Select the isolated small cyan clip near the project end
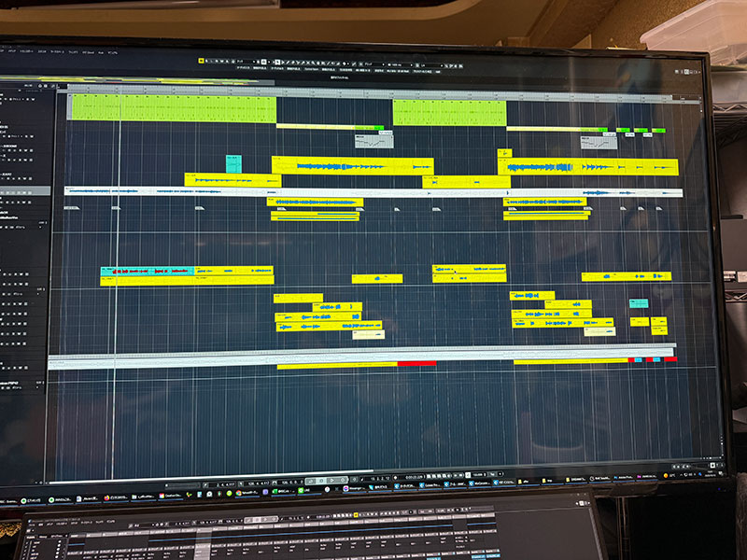747x560 pixels. tap(639, 303)
